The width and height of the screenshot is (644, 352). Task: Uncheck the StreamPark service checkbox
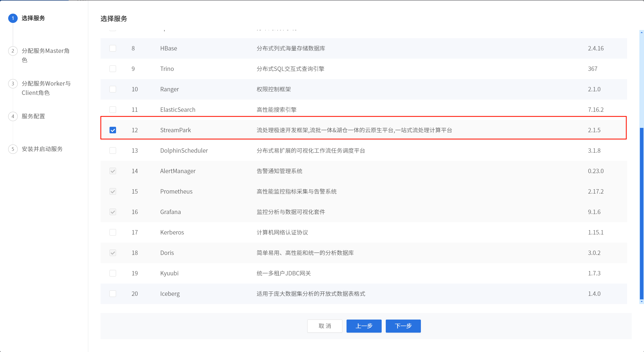[113, 130]
